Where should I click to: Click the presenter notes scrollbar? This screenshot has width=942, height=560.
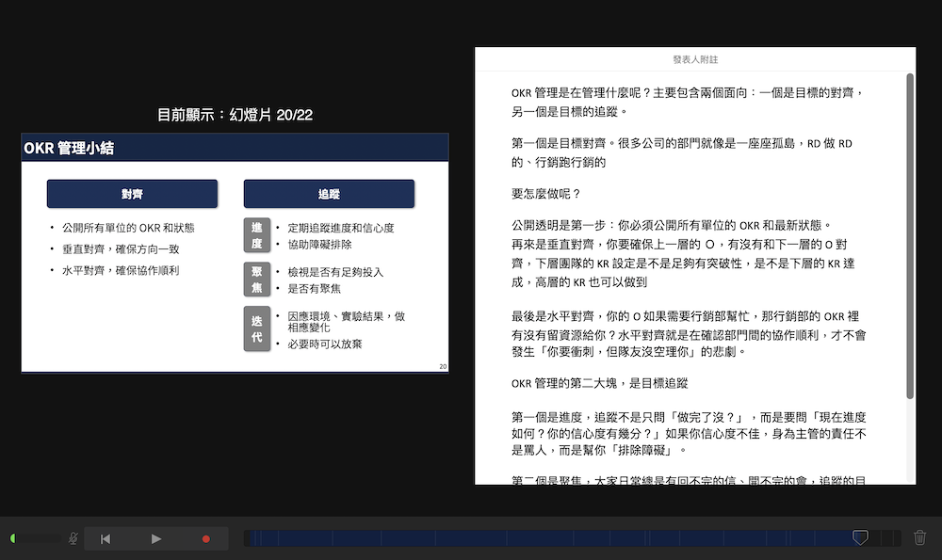pyautogui.click(x=910, y=235)
